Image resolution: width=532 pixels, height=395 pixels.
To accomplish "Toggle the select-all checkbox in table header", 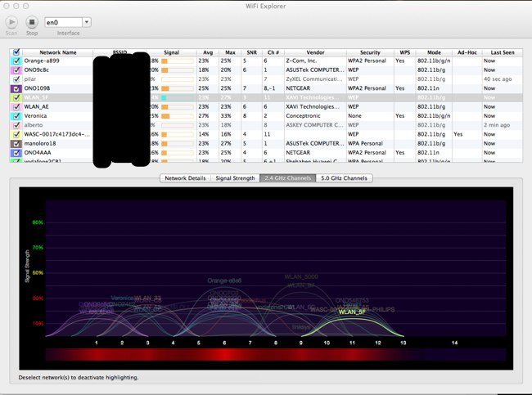I will 16,52.
